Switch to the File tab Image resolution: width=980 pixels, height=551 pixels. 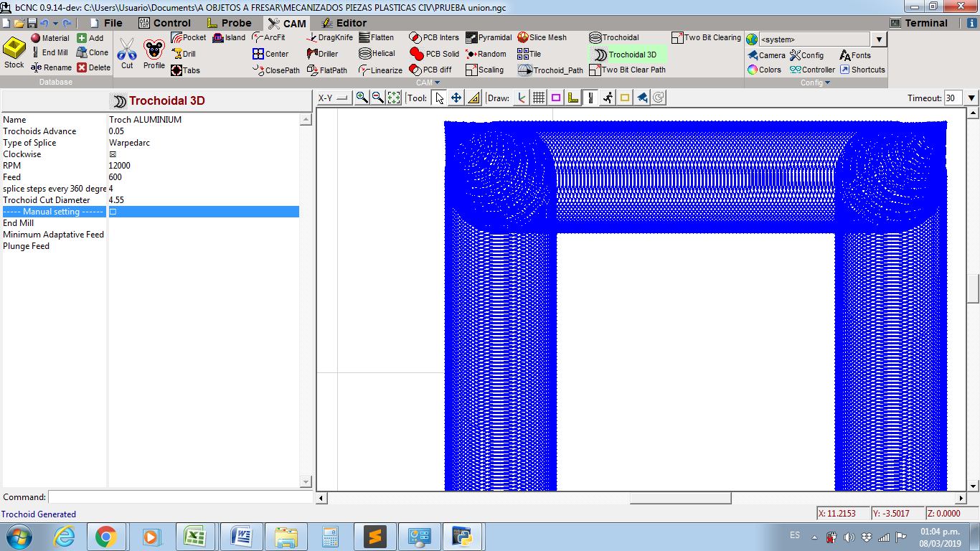pyautogui.click(x=105, y=23)
